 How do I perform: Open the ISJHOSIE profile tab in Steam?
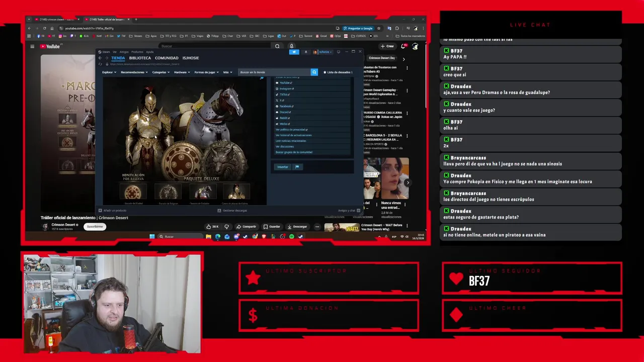pos(191,58)
